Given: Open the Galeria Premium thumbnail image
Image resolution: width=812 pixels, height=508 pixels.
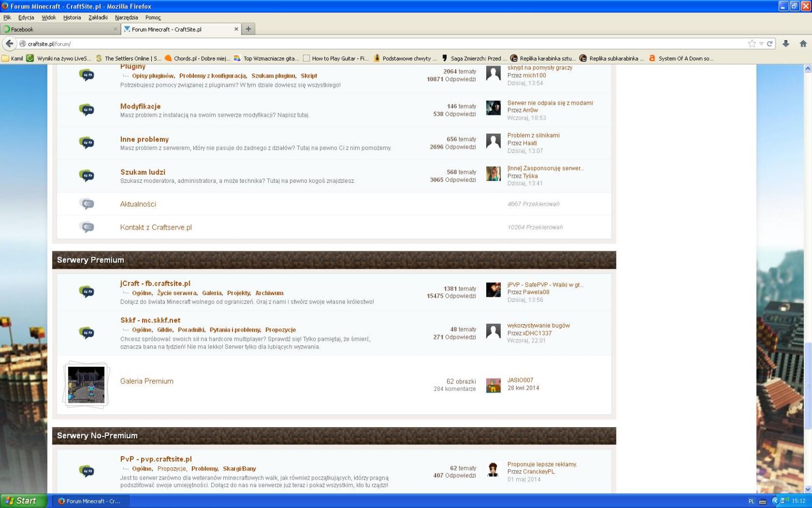Looking at the screenshot, I should tap(86, 385).
